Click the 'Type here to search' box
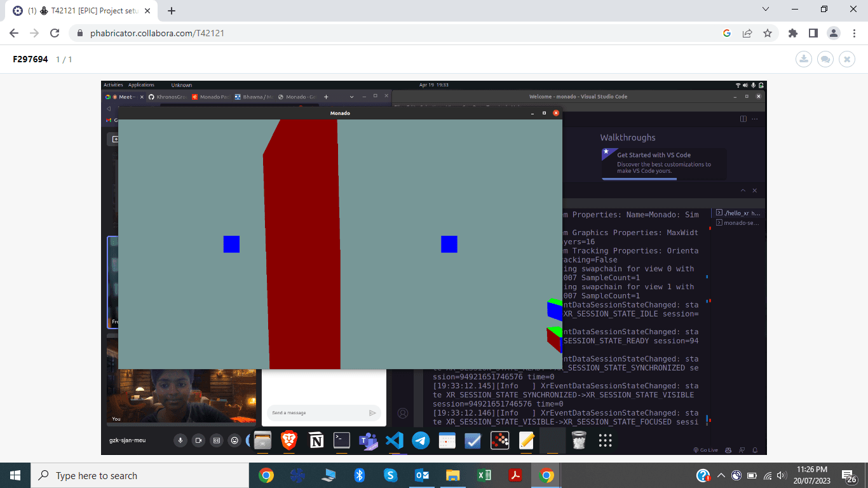 [139, 475]
